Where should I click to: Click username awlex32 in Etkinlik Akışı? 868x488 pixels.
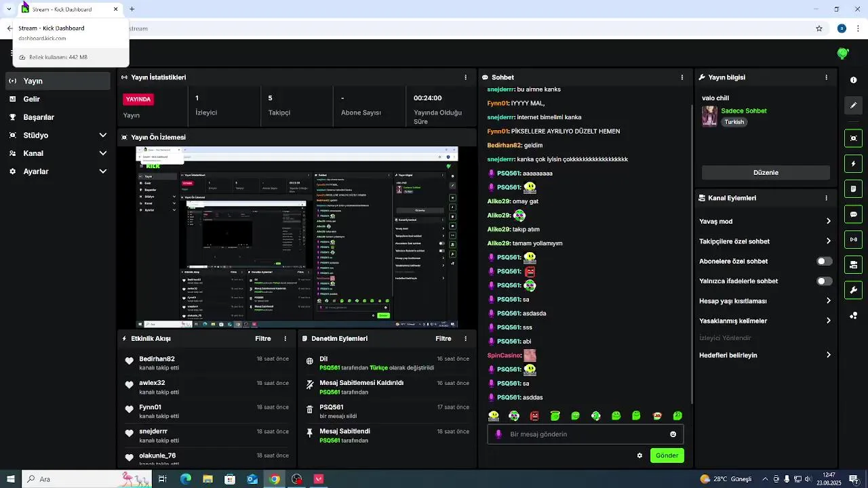pos(152,383)
